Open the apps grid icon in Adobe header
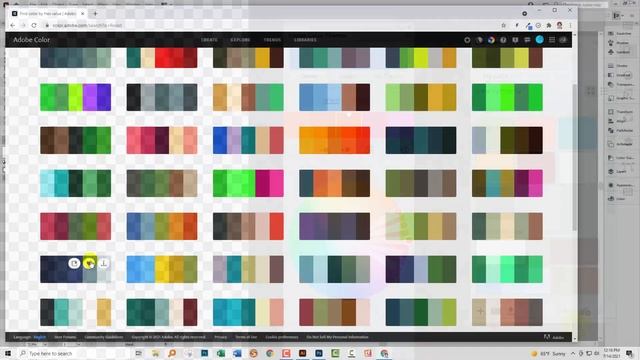 pos(552,40)
